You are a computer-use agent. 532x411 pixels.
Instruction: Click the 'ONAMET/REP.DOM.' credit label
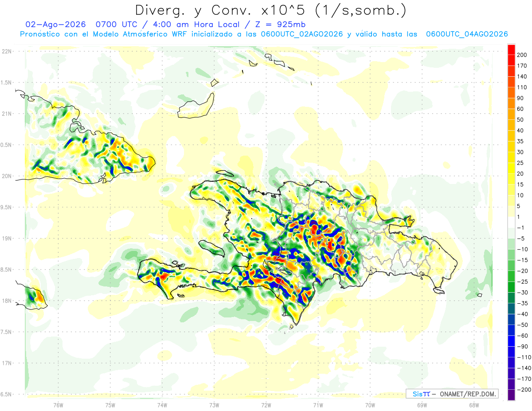468,394
